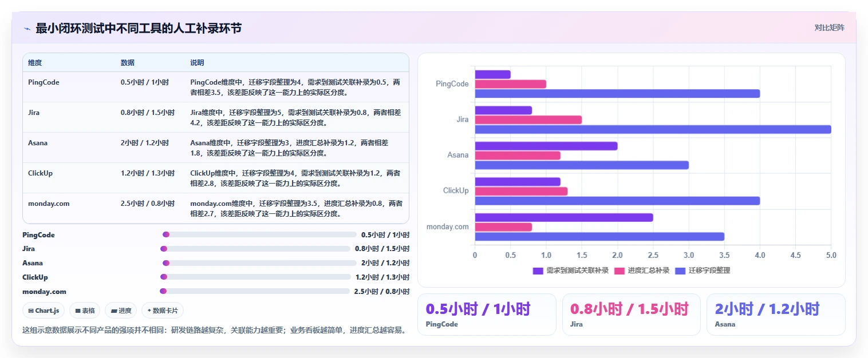
Task: Click the PingCode progress bar
Action: (x=259, y=234)
